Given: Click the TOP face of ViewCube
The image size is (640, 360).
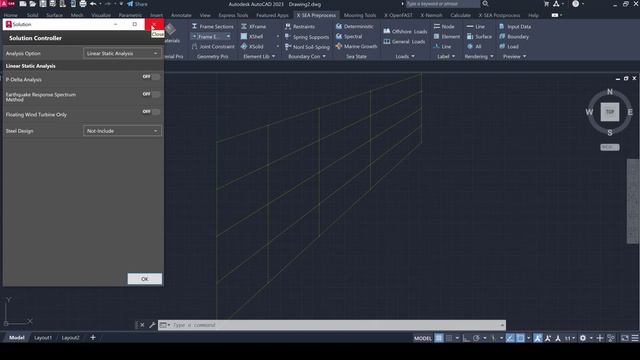Looking at the screenshot, I should (610, 112).
